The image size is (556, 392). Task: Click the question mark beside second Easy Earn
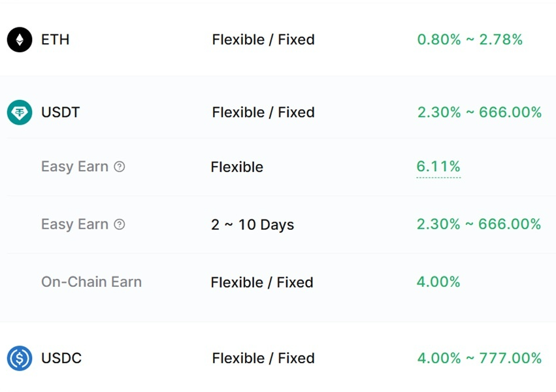click(120, 224)
